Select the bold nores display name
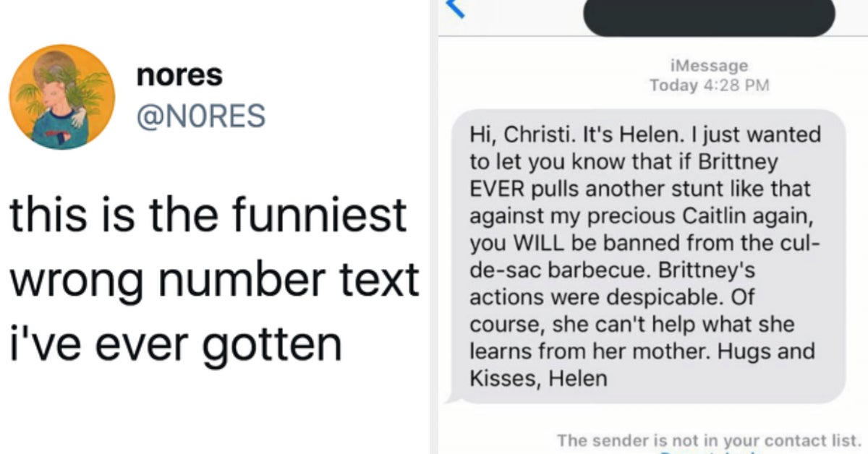868x454 pixels. [178, 74]
